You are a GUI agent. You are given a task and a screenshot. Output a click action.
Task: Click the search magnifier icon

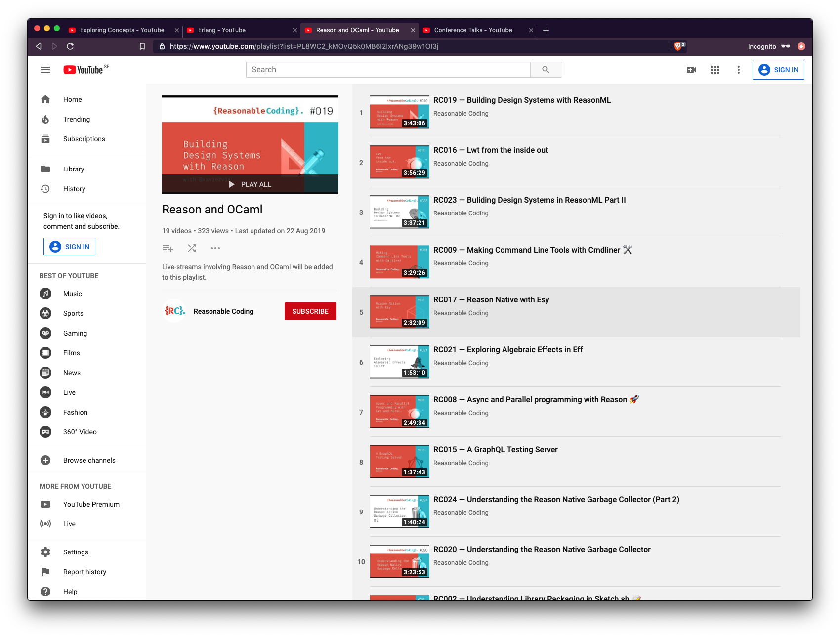(x=546, y=69)
